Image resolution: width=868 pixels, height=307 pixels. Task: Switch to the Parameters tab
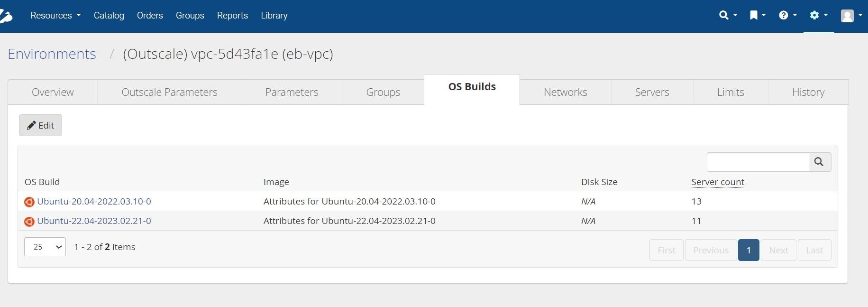point(292,92)
